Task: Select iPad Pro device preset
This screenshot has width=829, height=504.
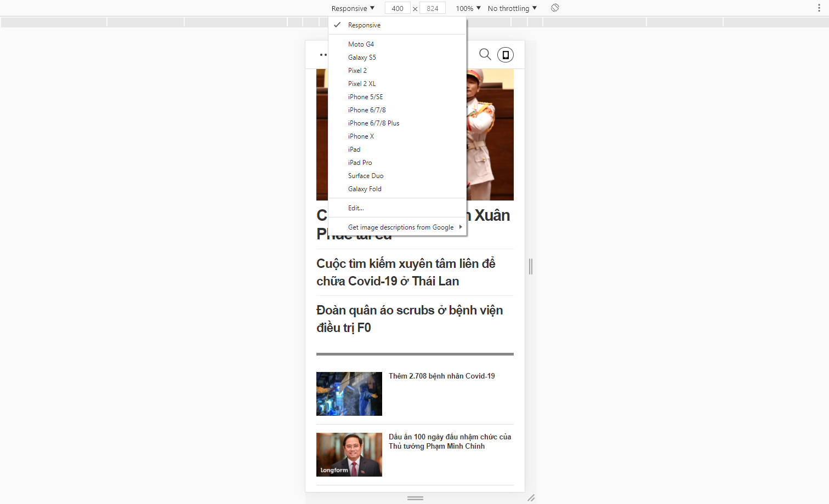Action: pyautogui.click(x=360, y=163)
